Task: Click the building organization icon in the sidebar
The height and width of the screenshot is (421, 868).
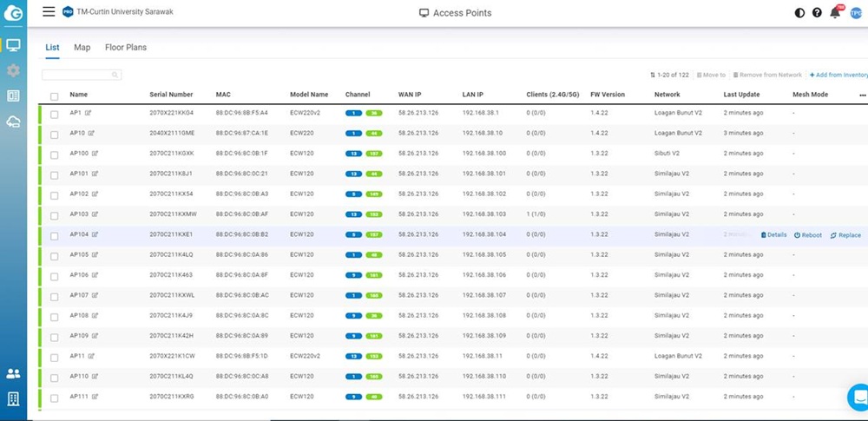Action: (x=13, y=399)
